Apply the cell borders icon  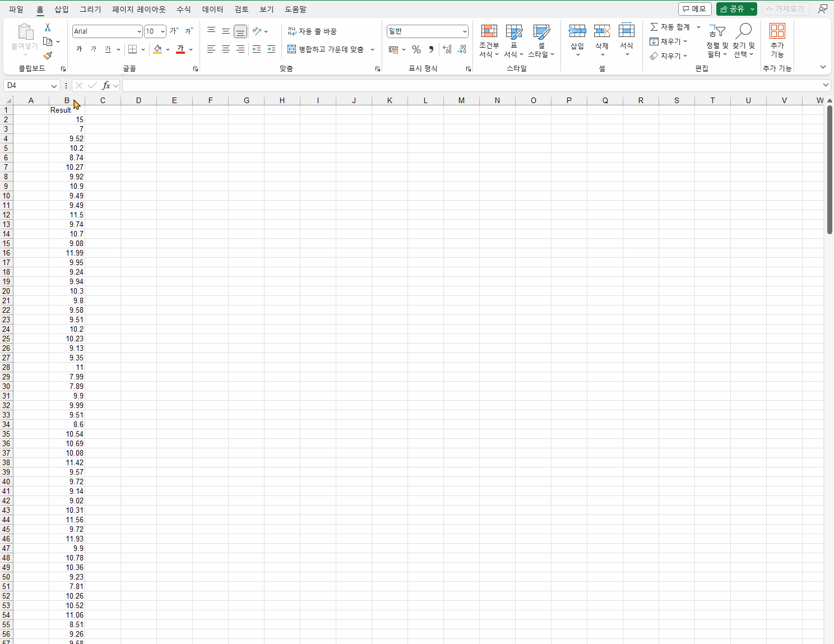coord(133,49)
